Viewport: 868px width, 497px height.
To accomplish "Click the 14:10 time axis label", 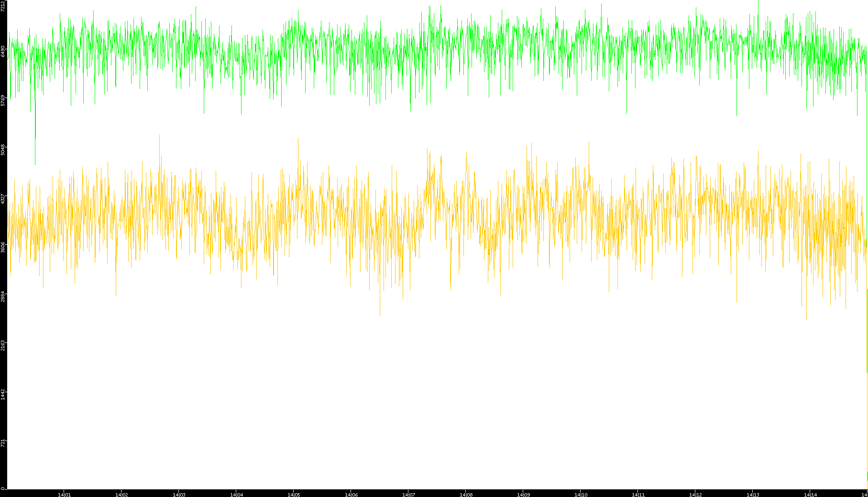I will click(581, 495).
